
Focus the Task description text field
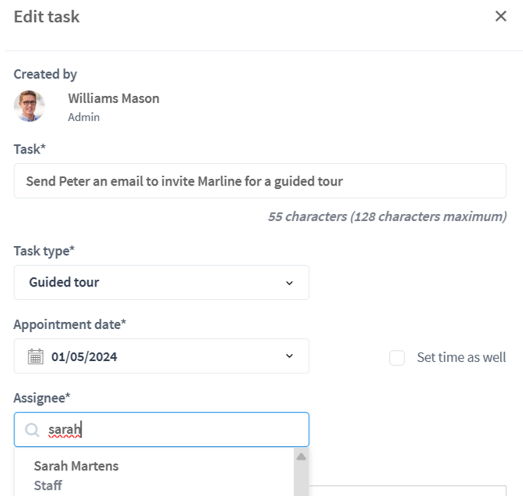260,181
